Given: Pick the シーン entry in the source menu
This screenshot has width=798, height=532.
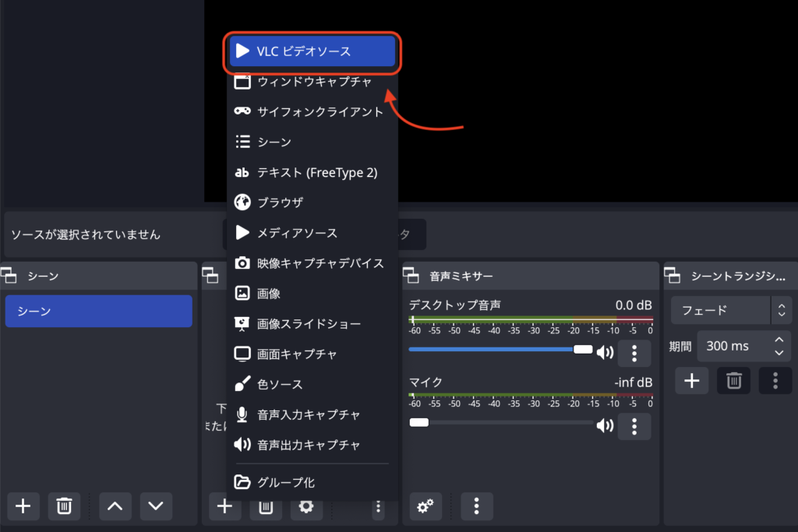Looking at the screenshot, I should point(312,142).
